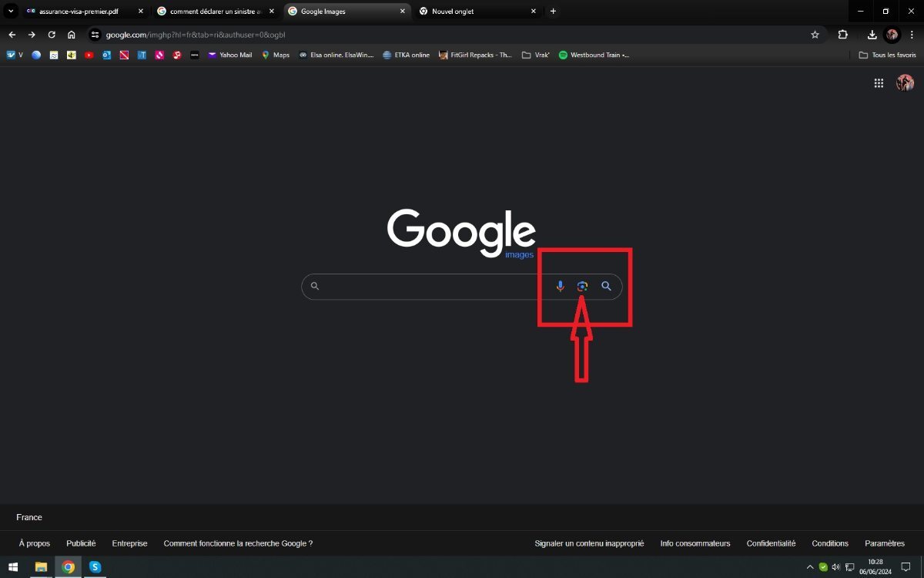Screen dimensions: 924x578
Task: Close the assurance-visa-premier.pdf tab
Action: coord(140,12)
